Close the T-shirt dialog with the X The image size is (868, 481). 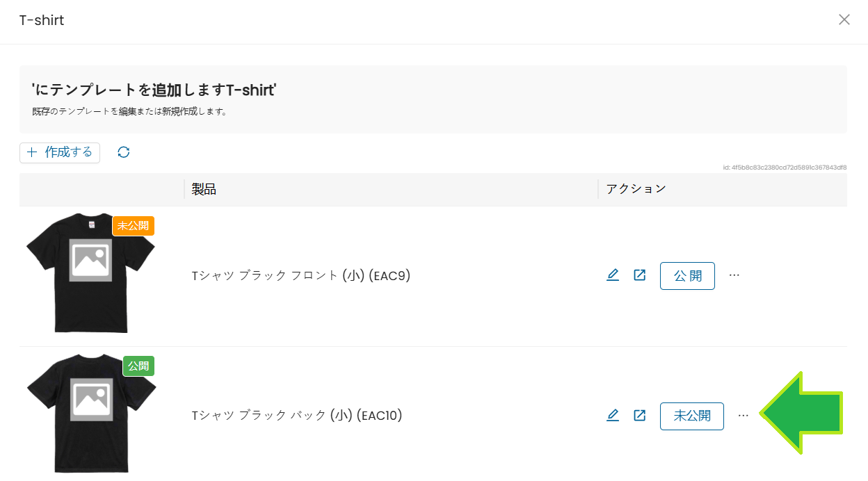pyautogui.click(x=844, y=19)
